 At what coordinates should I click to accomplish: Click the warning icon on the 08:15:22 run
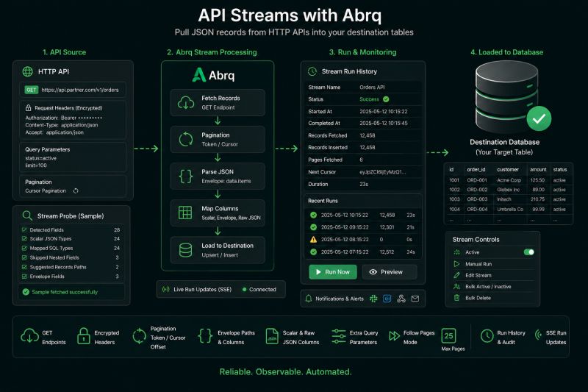[x=314, y=239]
